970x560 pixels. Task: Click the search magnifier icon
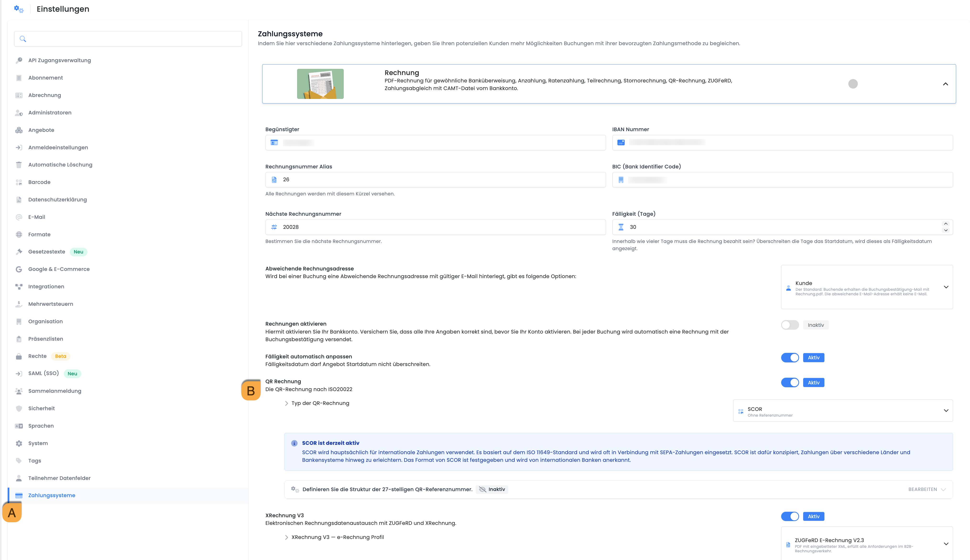pyautogui.click(x=23, y=39)
